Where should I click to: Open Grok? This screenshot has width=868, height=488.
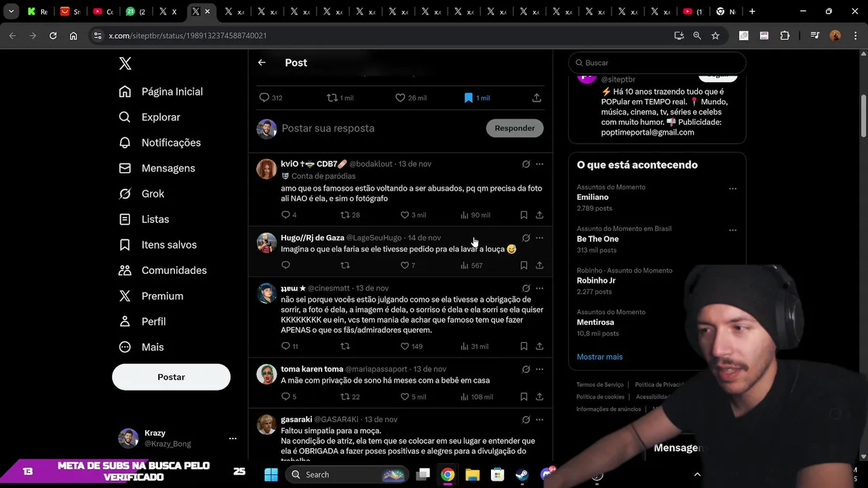[141, 194]
